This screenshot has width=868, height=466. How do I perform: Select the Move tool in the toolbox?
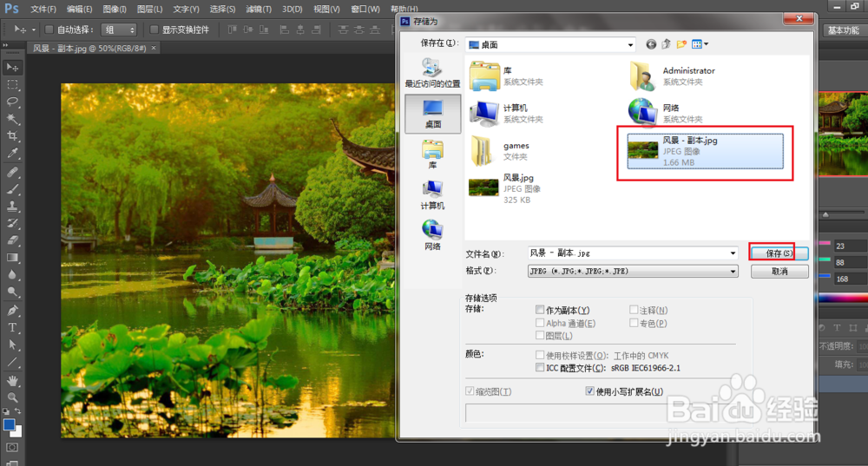click(11, 68)
